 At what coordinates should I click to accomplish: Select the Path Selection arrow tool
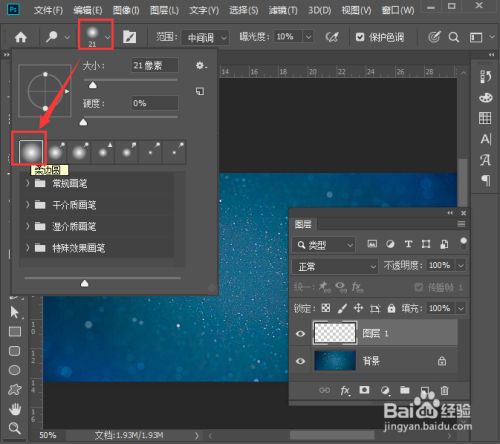[x=15, y=312]
